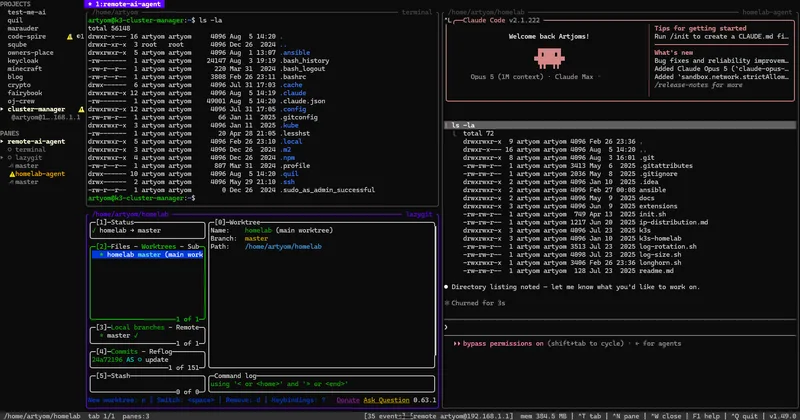
Task: Select the Commits tab in lazygit
Action: coord(124,352)
